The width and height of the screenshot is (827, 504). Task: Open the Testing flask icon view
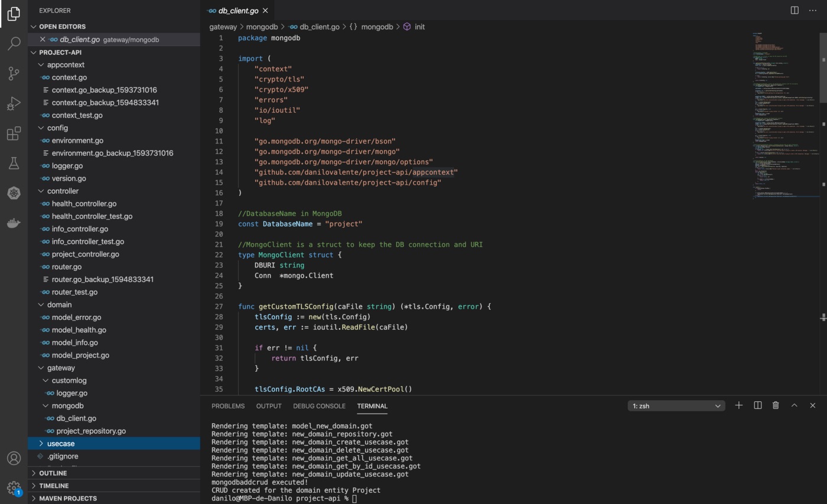14,163
